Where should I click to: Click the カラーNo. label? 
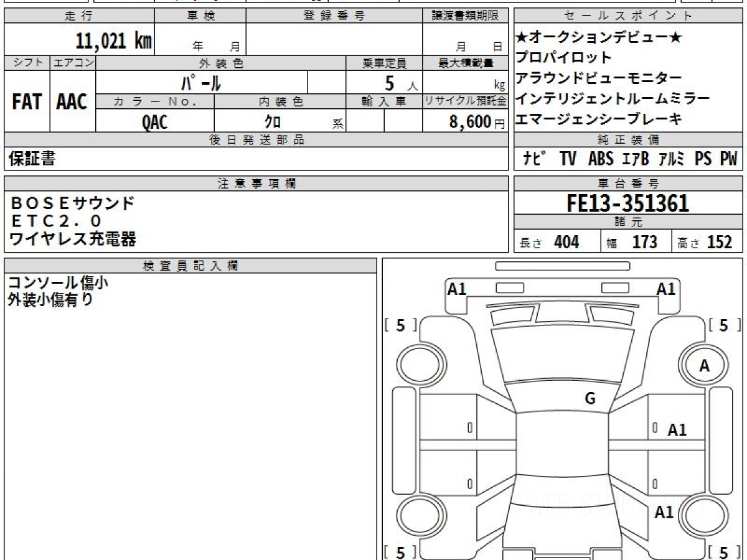155,101
